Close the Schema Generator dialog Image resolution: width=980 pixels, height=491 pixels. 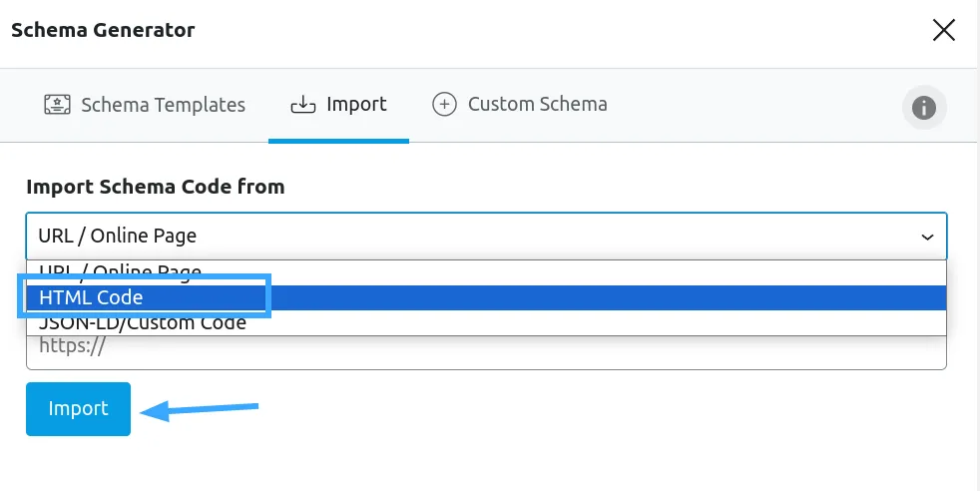click(944, 29)
